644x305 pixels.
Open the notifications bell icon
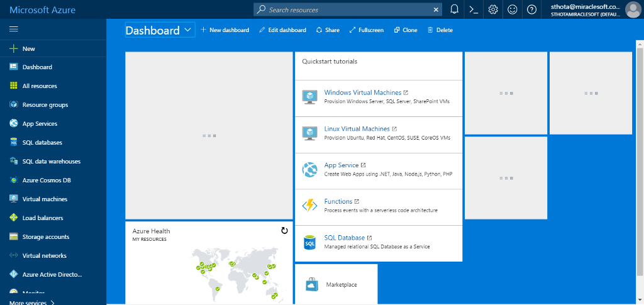pyautogui.click(x=454, y=9)
